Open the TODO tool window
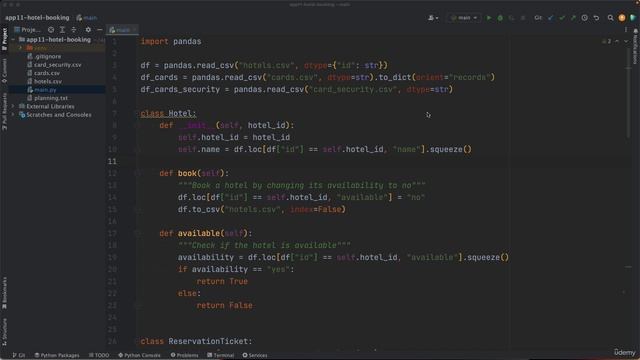This screenshot has width=640, height=360. pos(99,355)
